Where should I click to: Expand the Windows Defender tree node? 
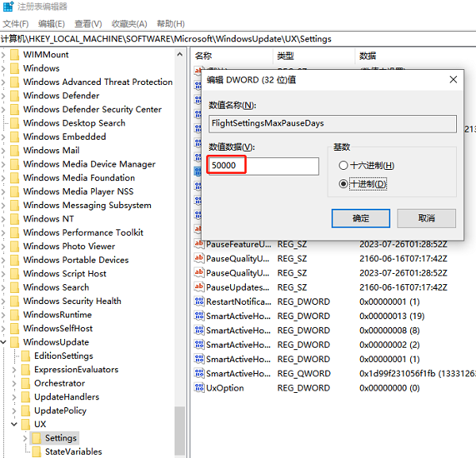(x=3, y=96)
